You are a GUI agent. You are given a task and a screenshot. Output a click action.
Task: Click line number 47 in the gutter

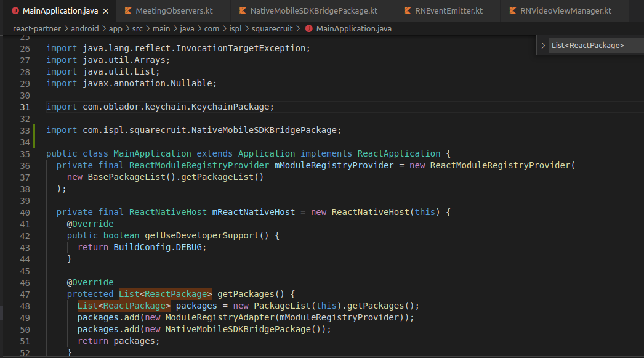(25, 294)
